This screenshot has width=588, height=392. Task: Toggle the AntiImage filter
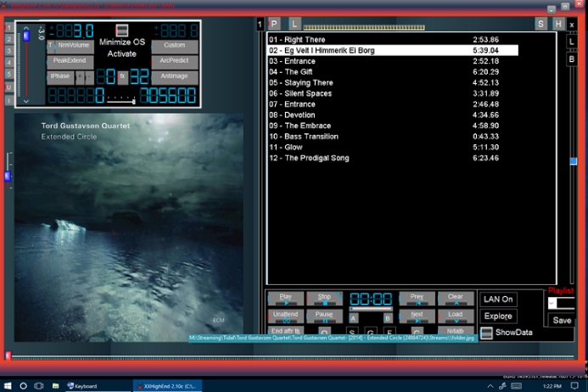pyautogui.click(x=175, y=77)
